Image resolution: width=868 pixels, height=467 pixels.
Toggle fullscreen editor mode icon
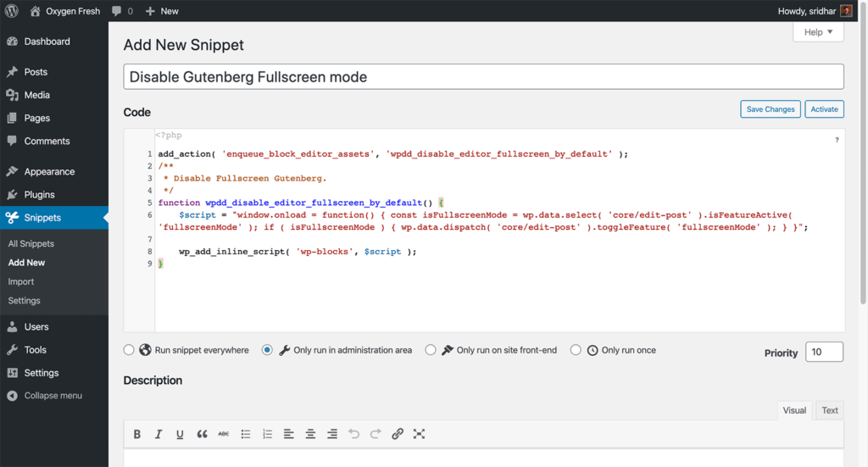(419, 434)
